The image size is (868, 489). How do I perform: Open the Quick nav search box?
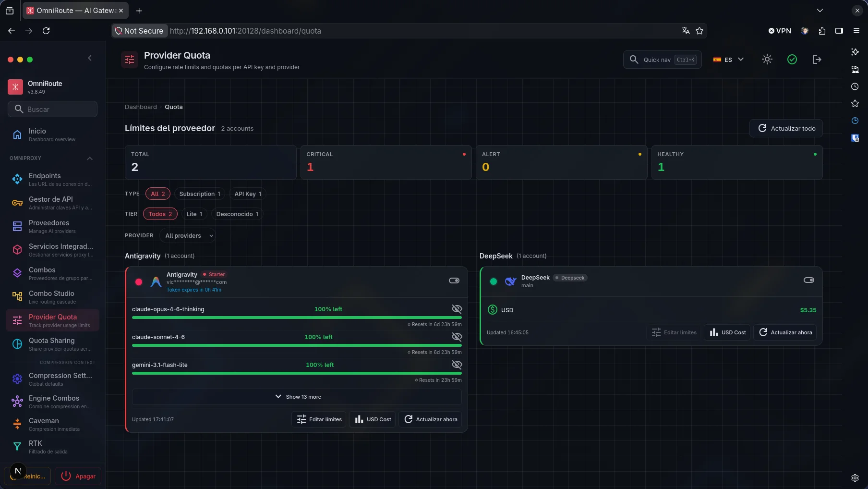click(x=663, y=60)
